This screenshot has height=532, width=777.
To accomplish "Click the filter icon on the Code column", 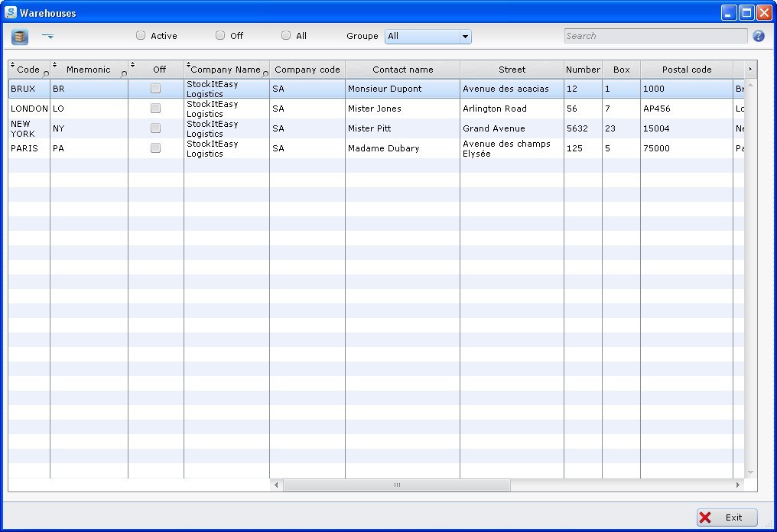I will click(x=44, y=73).
